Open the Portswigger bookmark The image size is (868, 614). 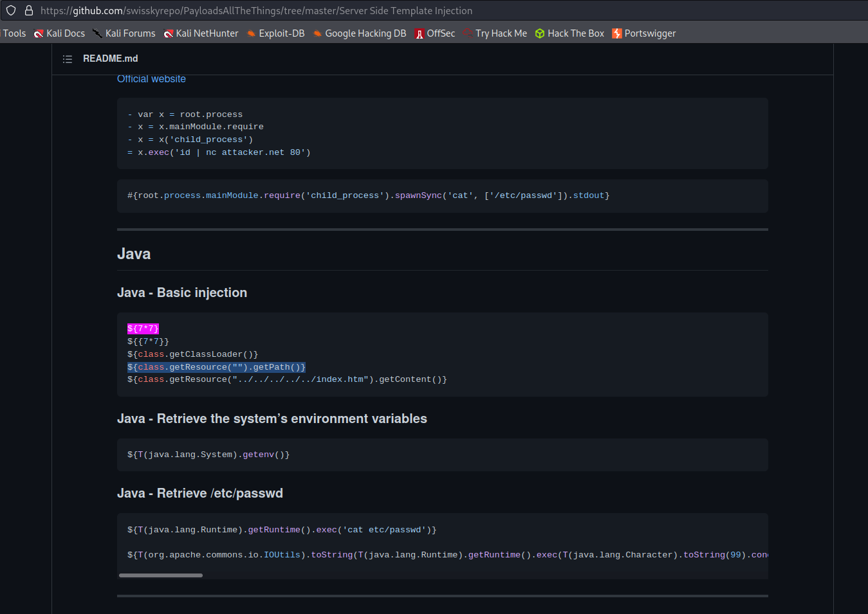click(x=644, y=33)
